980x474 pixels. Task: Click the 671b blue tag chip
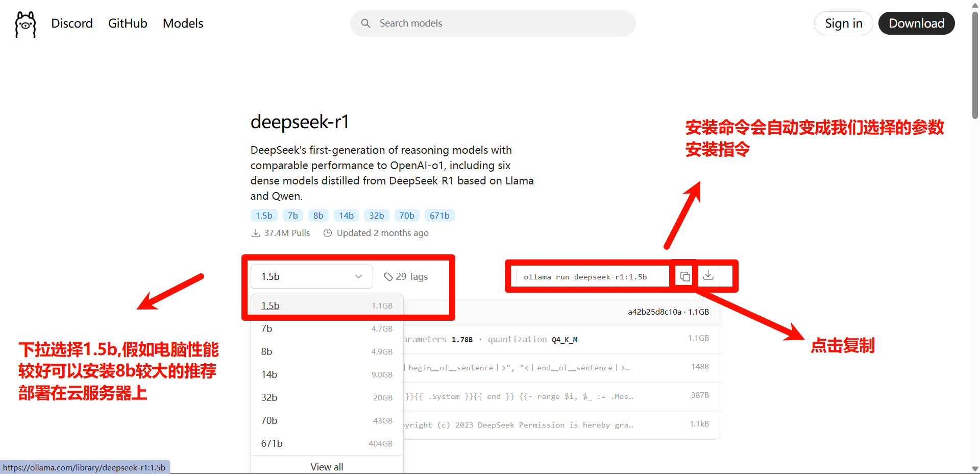[439, 216]
